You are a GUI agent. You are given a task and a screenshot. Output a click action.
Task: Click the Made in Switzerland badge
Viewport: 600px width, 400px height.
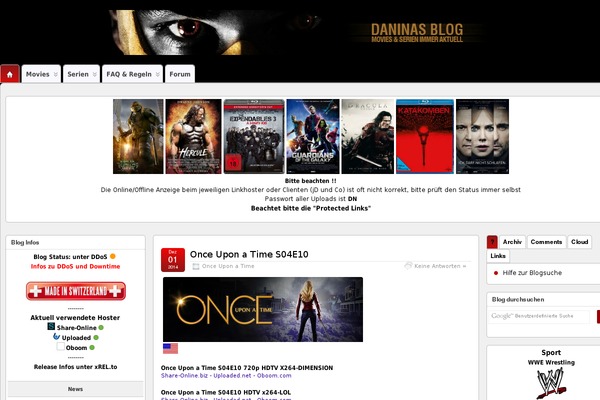click(76, 291)
